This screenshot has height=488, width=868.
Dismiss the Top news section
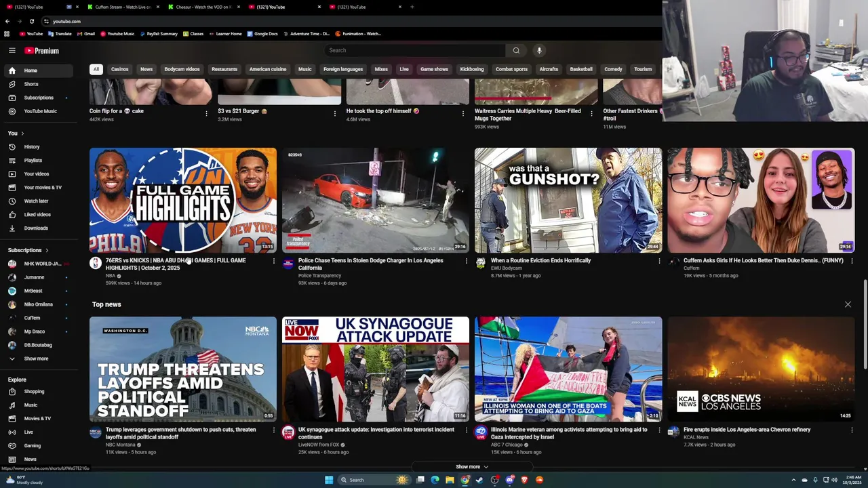(848, 304)
